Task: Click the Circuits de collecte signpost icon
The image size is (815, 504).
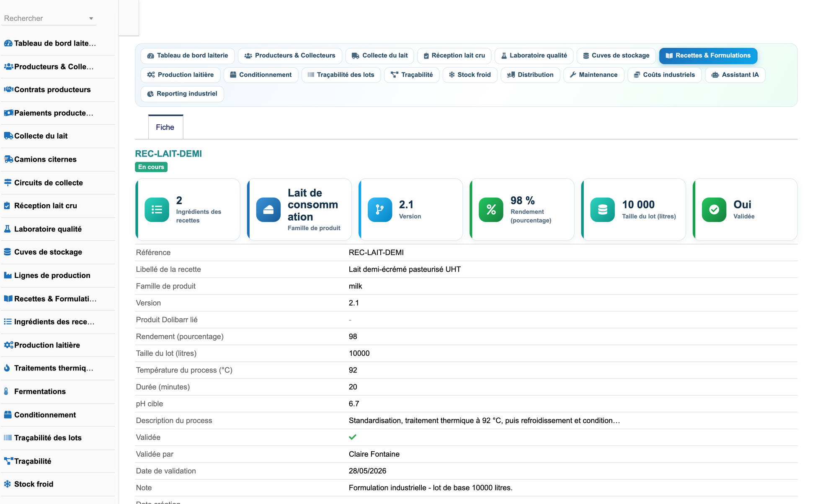Action: click(x=8, y=183)
